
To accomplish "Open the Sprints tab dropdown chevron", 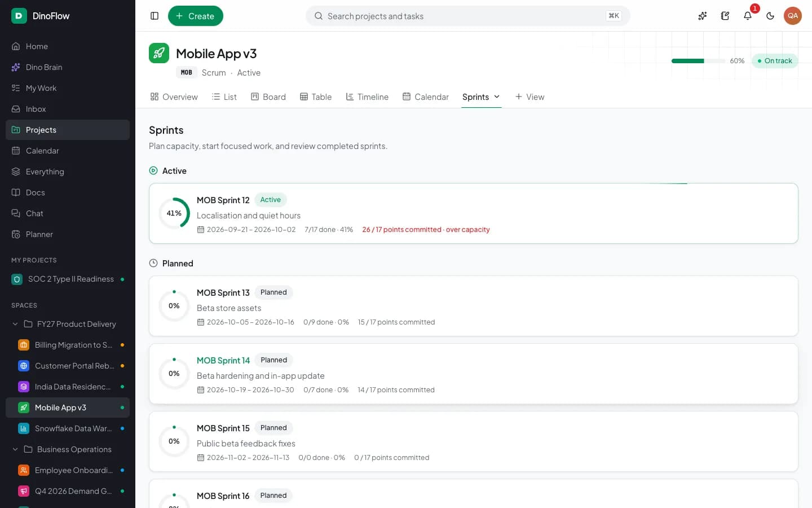I will click(497, 97).
